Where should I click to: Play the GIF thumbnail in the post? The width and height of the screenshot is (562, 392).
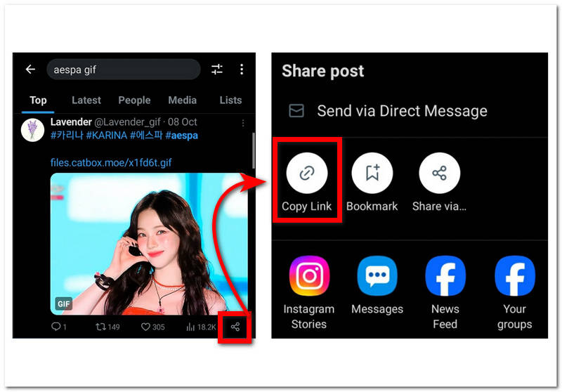click(149, 244)
